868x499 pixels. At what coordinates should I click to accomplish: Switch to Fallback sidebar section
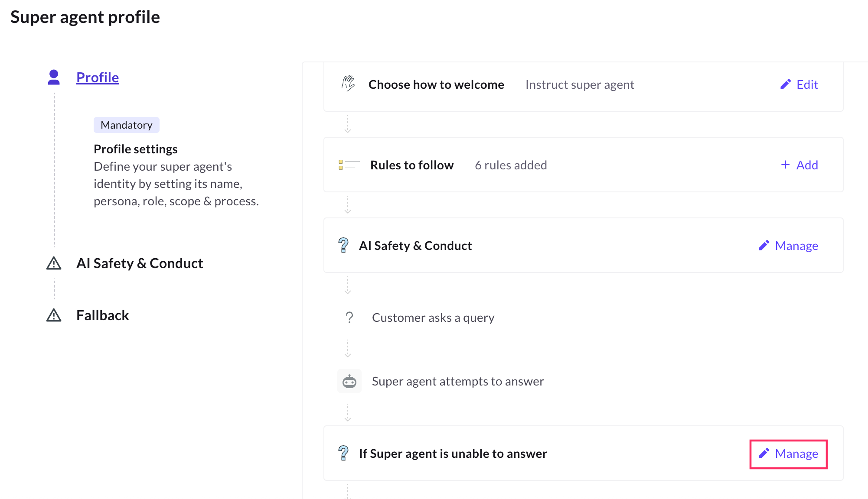102,315
